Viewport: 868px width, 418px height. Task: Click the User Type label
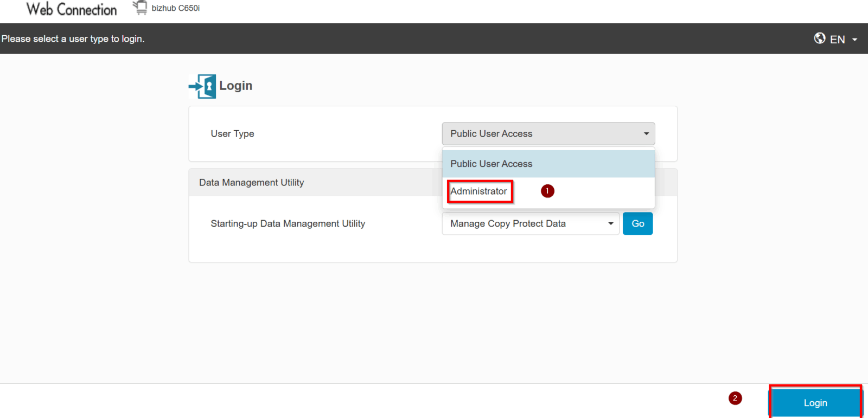232,134
